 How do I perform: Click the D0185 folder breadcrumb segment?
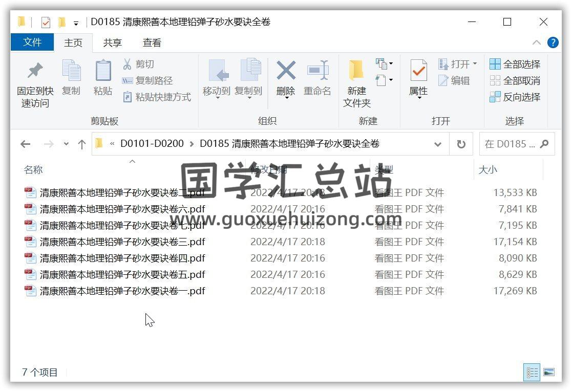click(290, 144)
